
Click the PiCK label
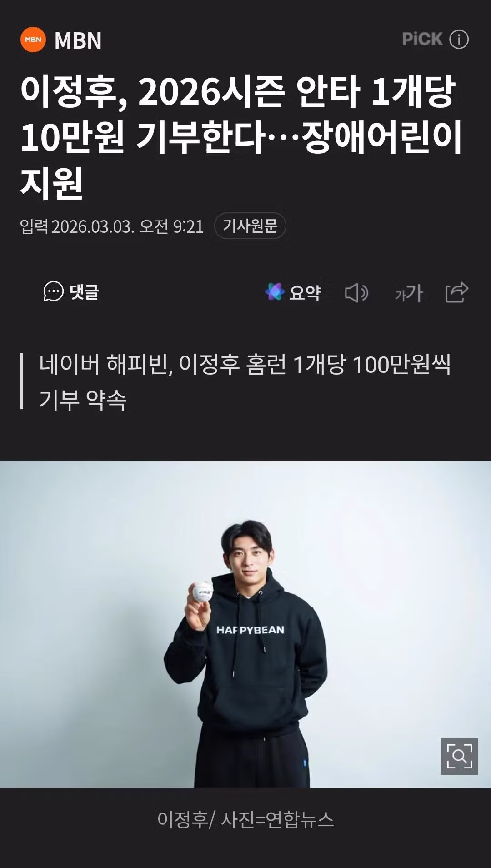click(422, 39)
